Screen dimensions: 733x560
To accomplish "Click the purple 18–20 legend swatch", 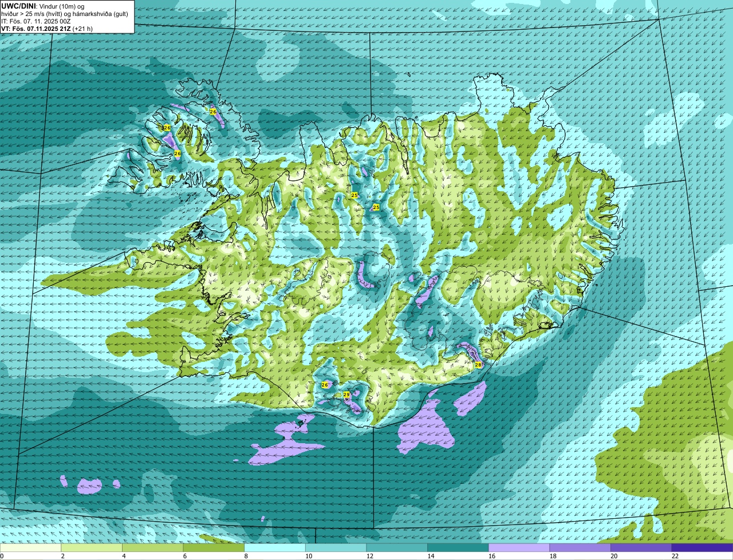I will pyautogui.click(x=580, y=548).
